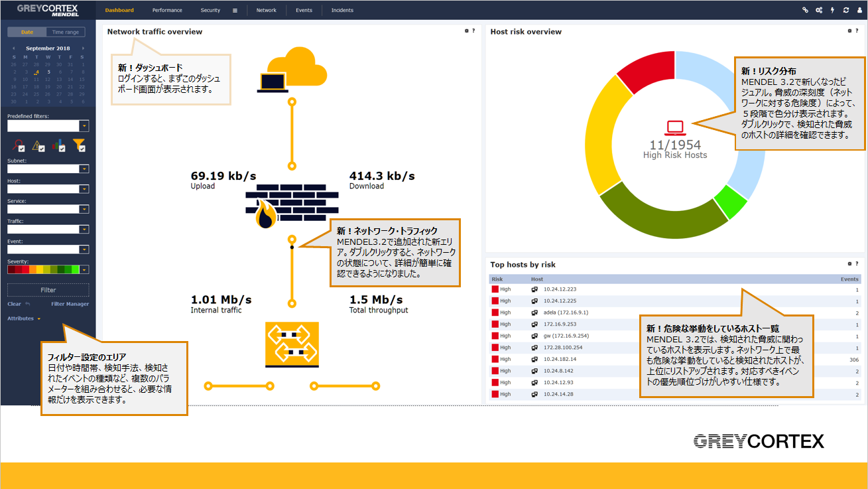Viewport: 868px width, 489px height.
Task: Open the Dashboard tab
Action: click(x=119, y=10)
